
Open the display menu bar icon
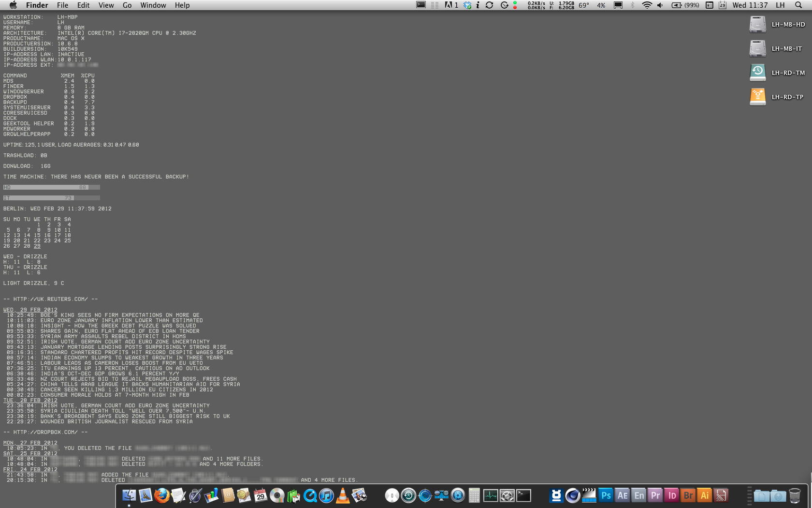(x=618, y=5)
